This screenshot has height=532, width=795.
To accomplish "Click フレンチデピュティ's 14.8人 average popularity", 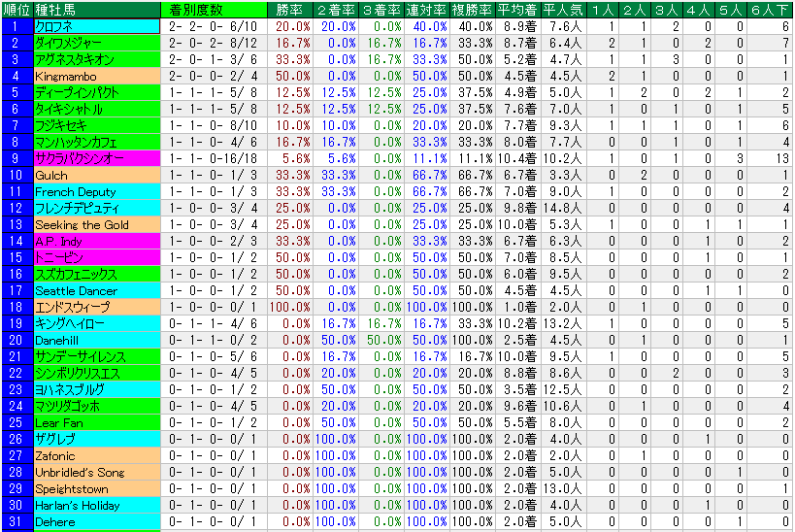I will pos(563,208).
